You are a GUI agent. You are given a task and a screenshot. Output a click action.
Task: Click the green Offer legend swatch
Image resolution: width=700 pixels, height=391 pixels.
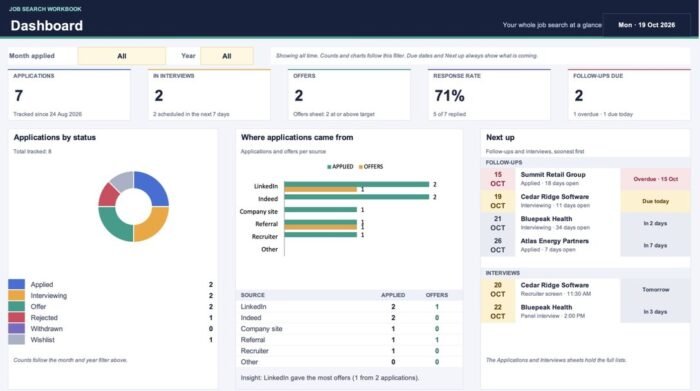pos(17,306)
